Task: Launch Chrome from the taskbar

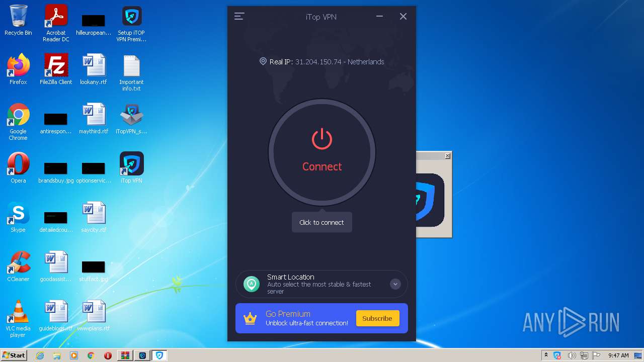Action: [x=91, y=355]
